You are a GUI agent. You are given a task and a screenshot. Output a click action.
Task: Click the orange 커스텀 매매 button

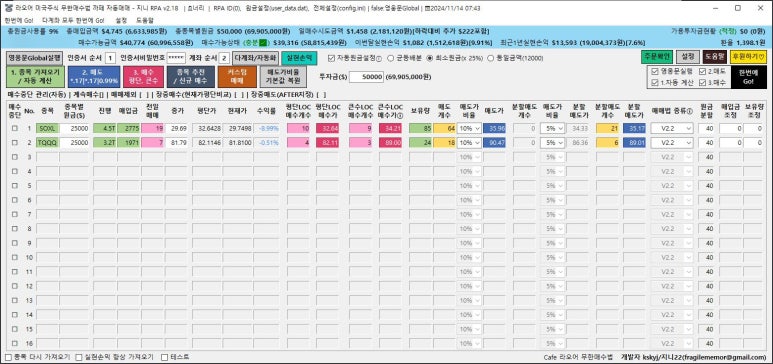pyautogui.click(x=238, y=77)
